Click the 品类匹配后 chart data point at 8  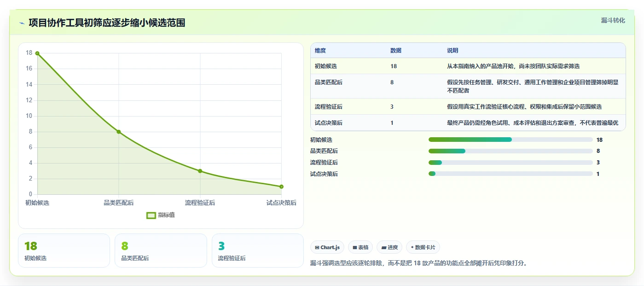[119, 132]
